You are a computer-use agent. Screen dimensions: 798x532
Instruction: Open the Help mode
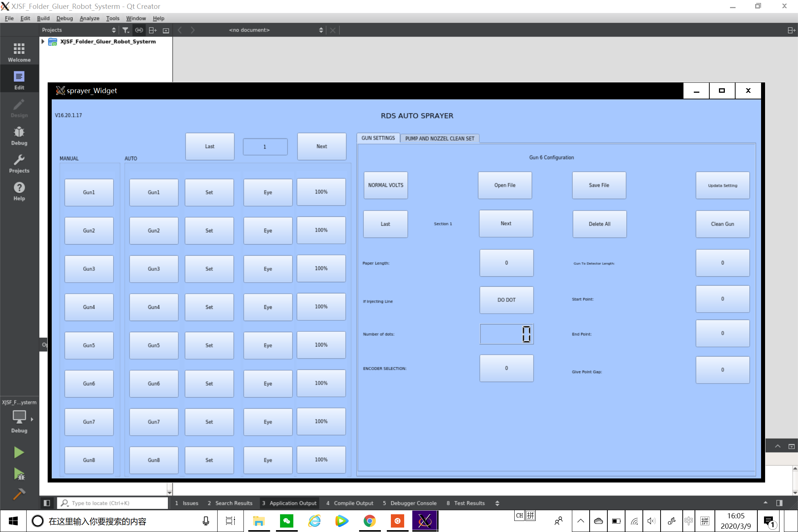point(19,191)
